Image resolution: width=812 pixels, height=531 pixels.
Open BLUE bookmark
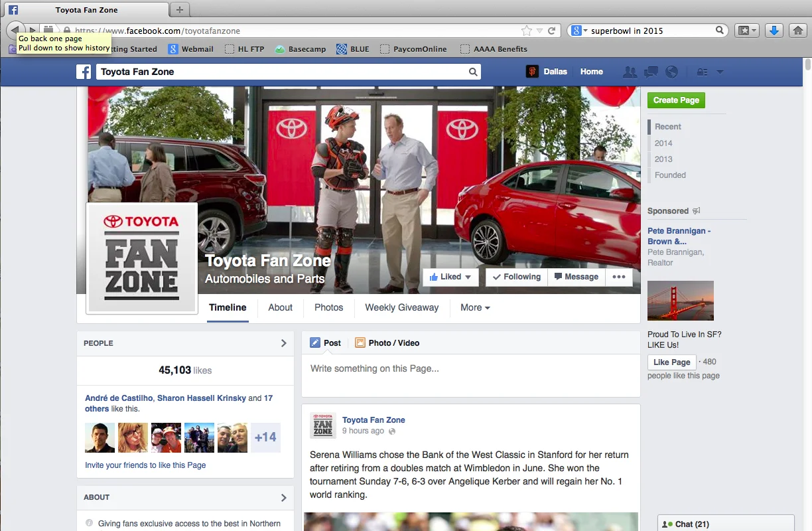point(353,49)
